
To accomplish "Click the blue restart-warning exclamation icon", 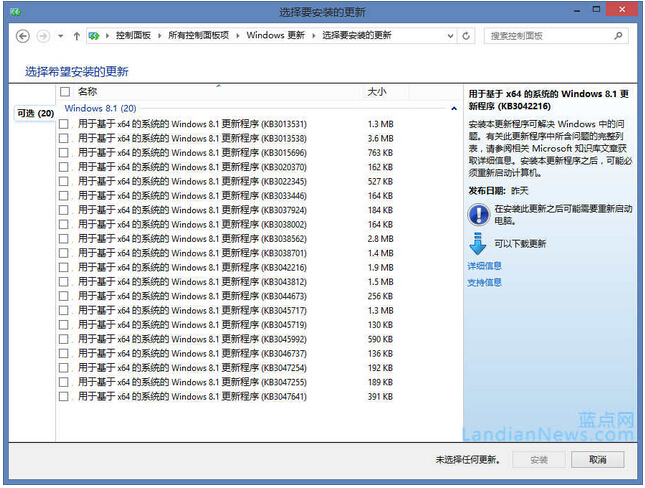I will pos(478,214).
